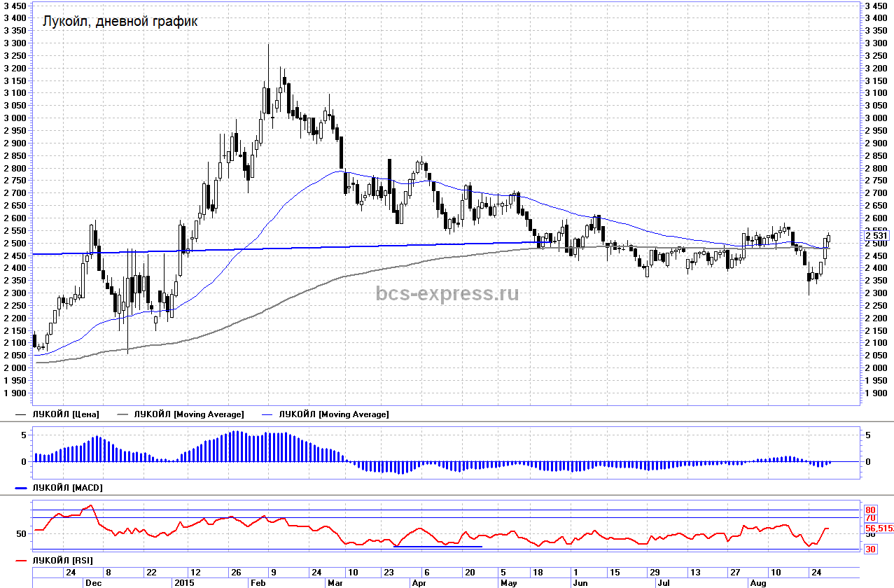The height and width of the screenshot is (588, 894).
Task: Select the Dec month on the date axis
Action: point(92,582)
